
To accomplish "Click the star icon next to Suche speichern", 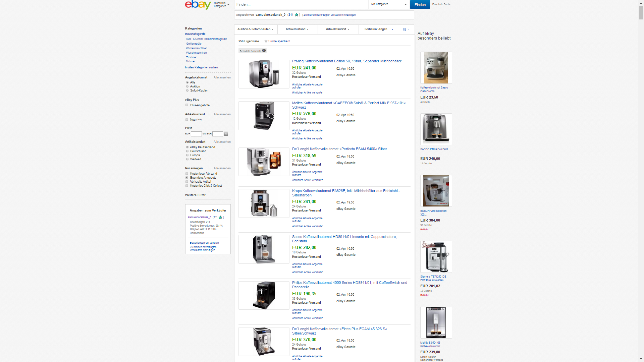I will [x=266, y=41].
